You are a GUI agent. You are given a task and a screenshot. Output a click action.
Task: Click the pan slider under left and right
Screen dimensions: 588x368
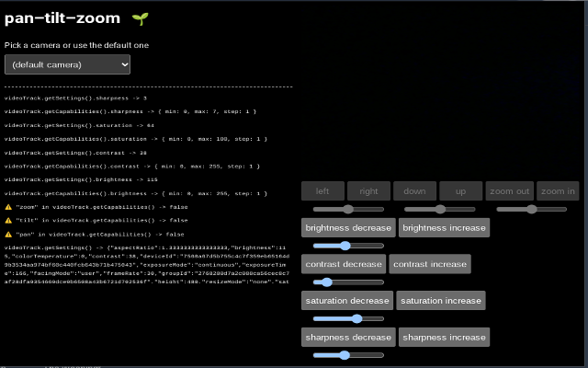[x=348, y=209]
